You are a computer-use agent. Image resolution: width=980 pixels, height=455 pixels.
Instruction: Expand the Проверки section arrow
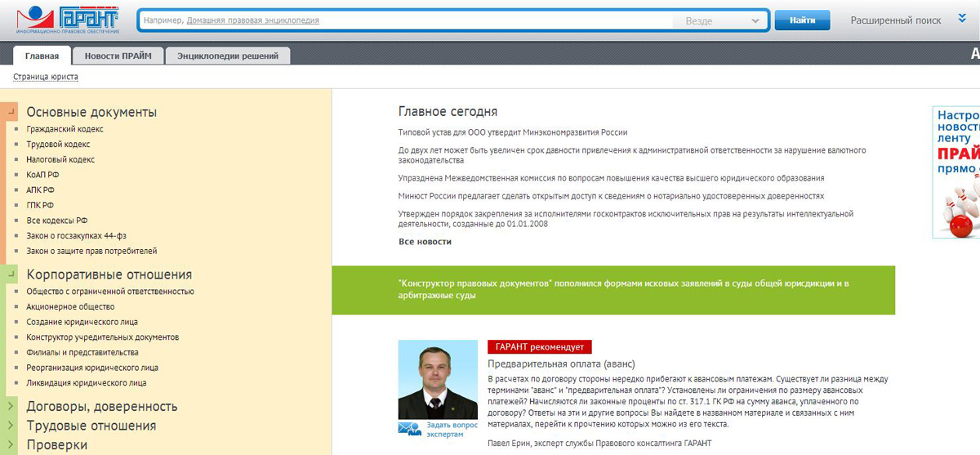point(11,445)
